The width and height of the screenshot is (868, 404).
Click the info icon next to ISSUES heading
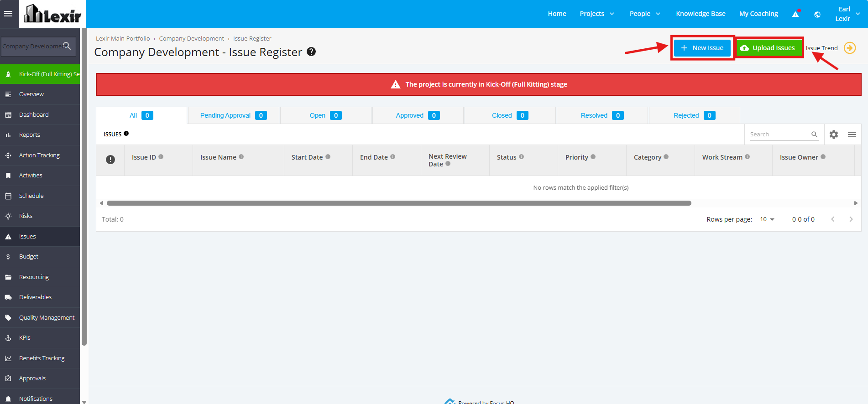tap(126, 134)
